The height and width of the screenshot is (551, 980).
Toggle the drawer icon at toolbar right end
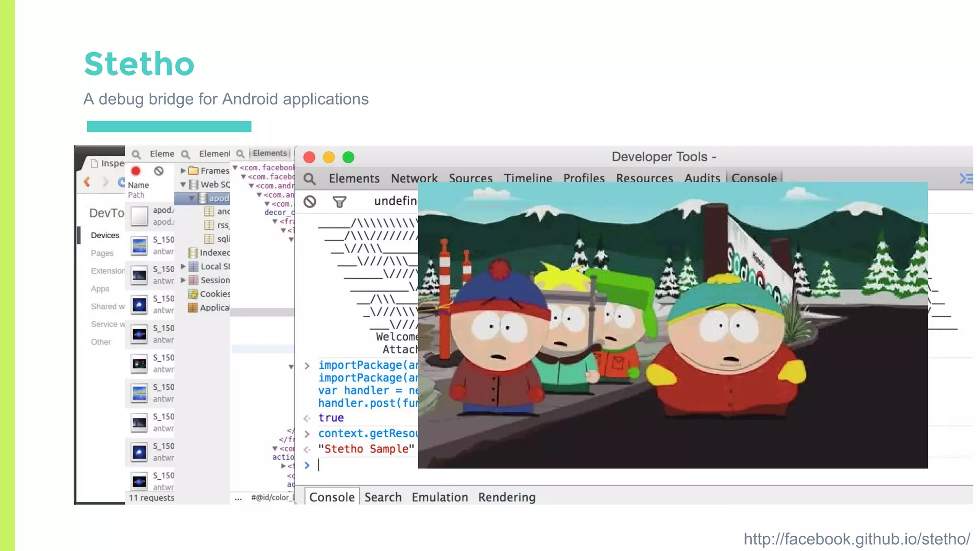pyautogui.click(x=966, y=178)
